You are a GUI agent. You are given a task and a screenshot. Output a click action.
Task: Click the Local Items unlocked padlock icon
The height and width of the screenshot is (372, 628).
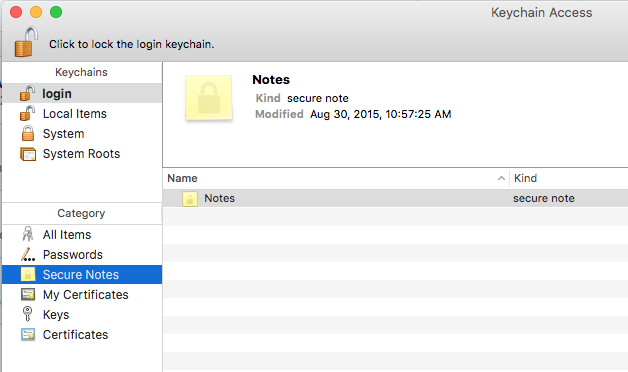(x=27, y=113)
